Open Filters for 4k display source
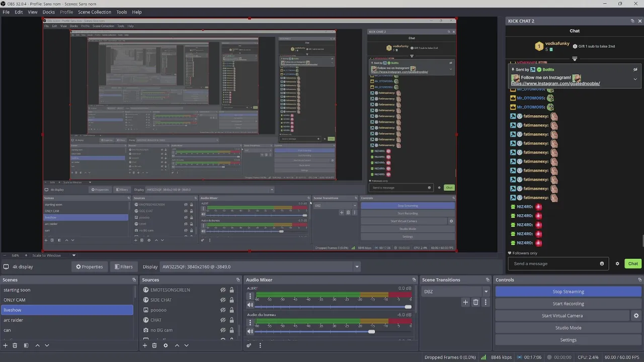The height and width of the screenshot is (362, 644). [x=124, y=267]
